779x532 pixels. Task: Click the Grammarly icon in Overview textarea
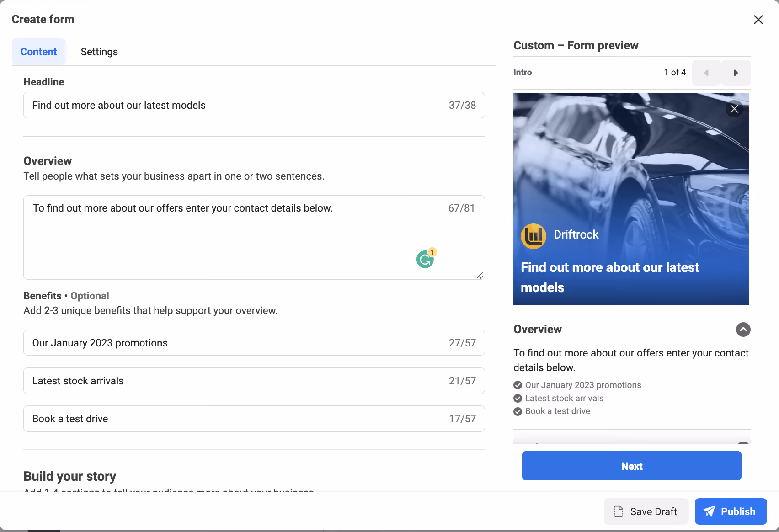point(425,259)
